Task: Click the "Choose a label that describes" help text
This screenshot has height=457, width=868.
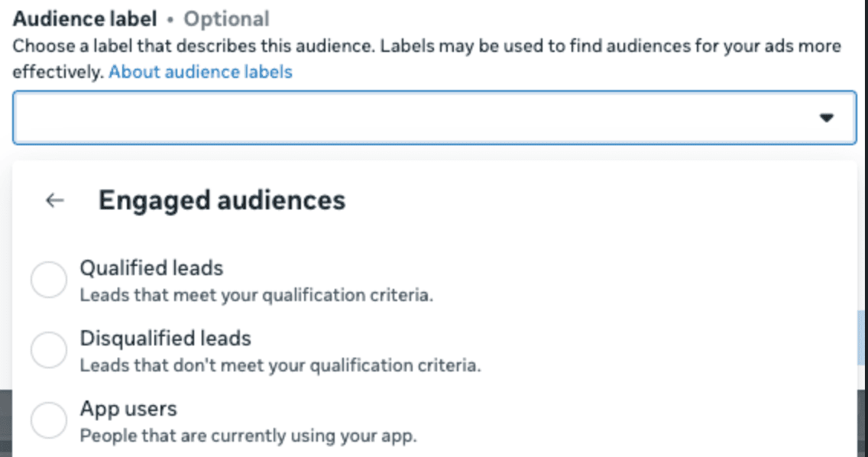Action: pos(427,59)
